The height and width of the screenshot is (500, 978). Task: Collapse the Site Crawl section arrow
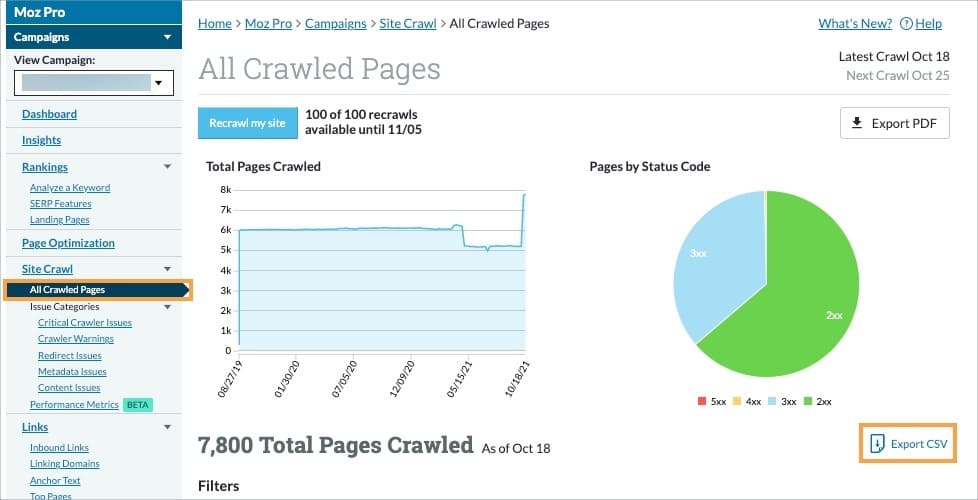coord(167,269)
